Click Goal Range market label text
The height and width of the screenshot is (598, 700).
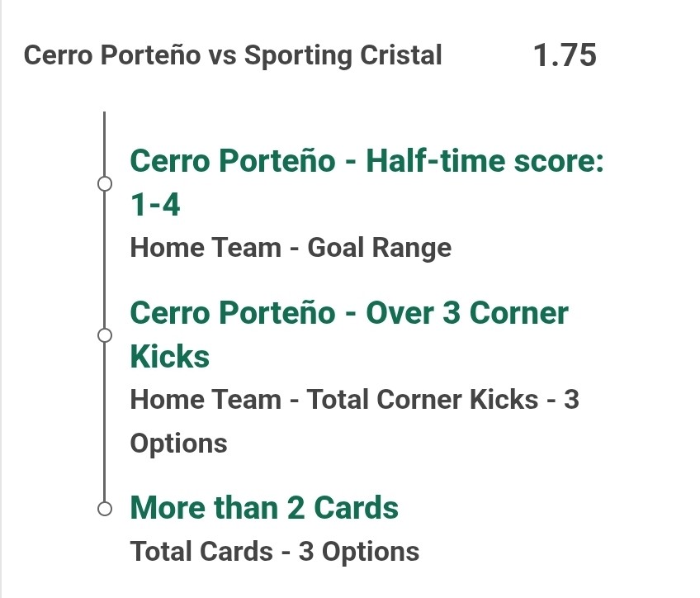point(380,248)
